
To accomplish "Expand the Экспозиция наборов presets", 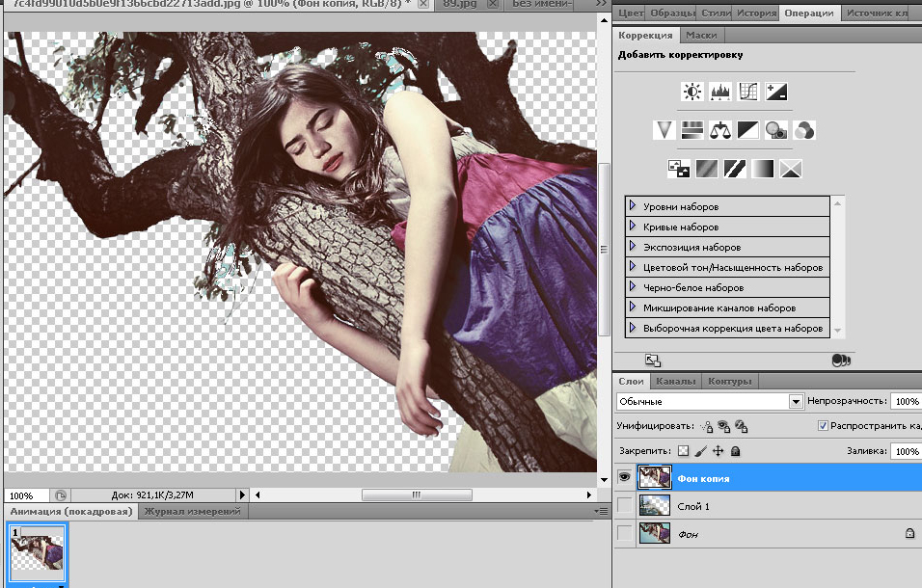I will tap(633, 246).
